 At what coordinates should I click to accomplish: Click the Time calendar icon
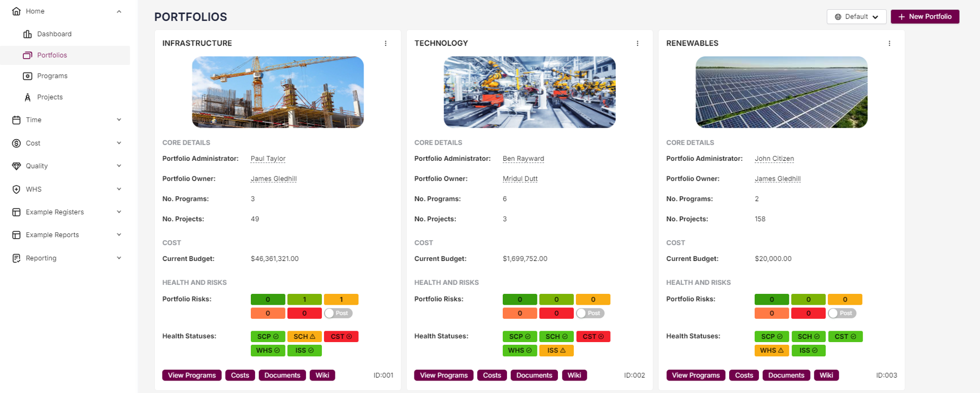[x=16, y=120]
